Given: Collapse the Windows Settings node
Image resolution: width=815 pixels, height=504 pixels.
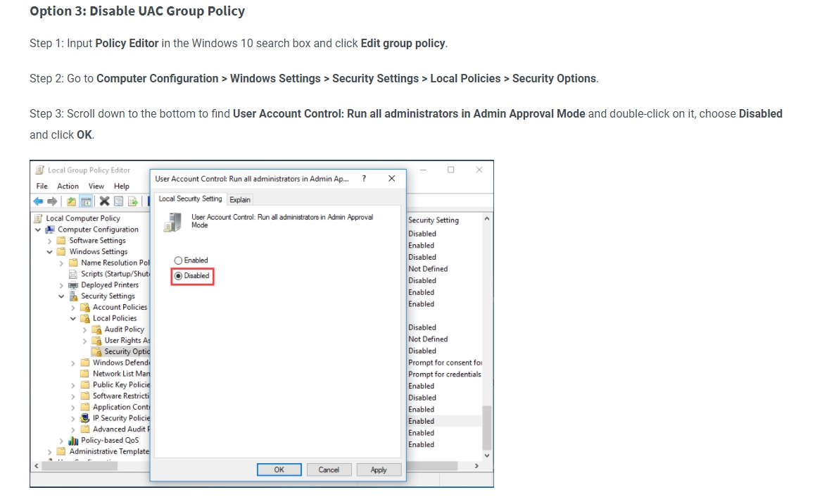Looking at the screenshot, I should tap(49, 252).
